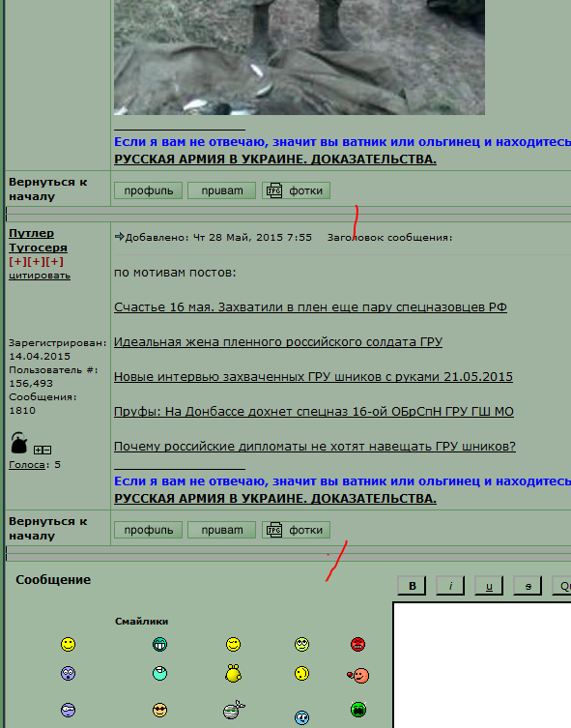Click Заголовок сообщения label
The height and width of the screenshot is (728, 571).
[389, 237]
